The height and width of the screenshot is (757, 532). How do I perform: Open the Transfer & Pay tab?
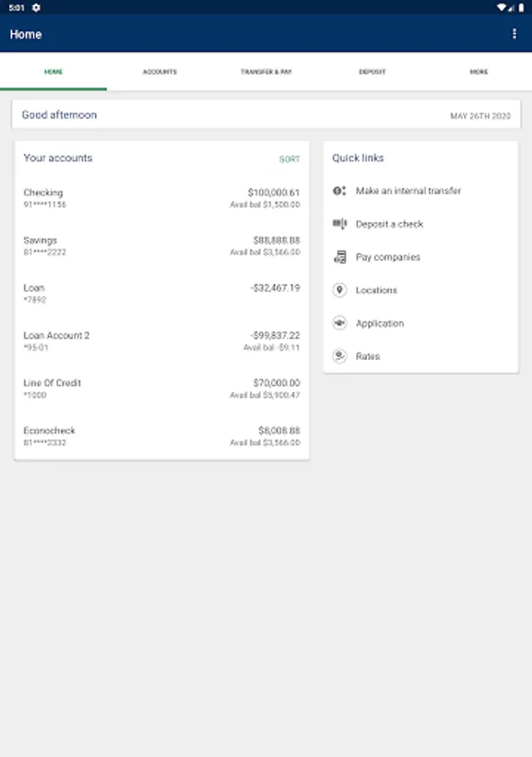[x=266, y=71]
